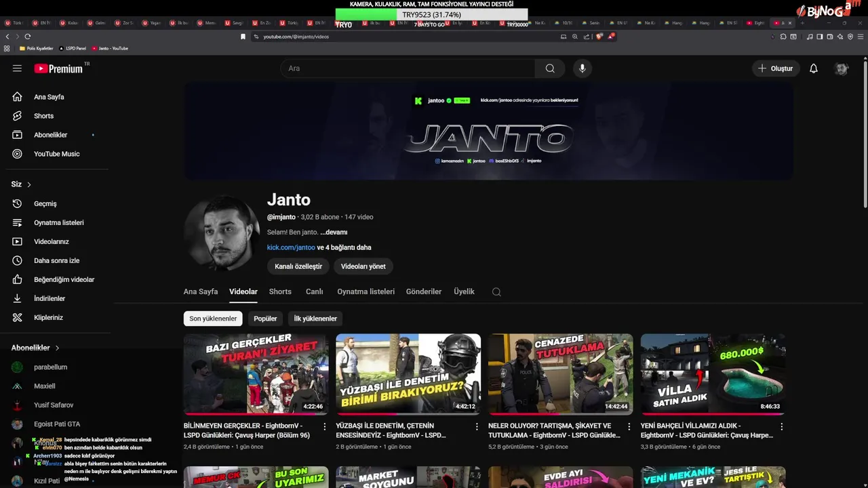Click the Ara search input field
Viewport: 868px width, 488px height.
407,68
